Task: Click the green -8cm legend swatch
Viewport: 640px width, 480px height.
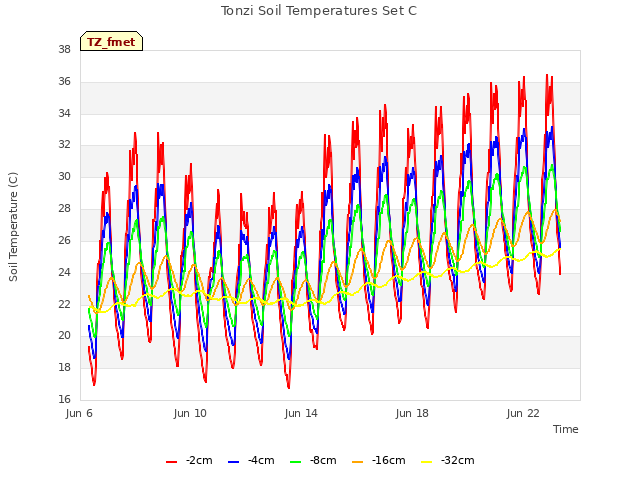Action: point(296,461)
